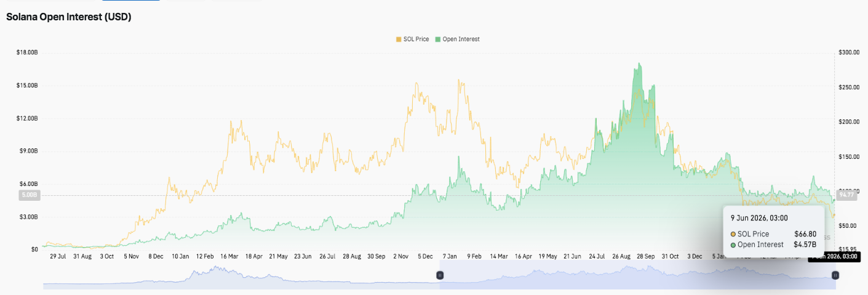Click the Open Interest label in tooltip
Image resolution: width=868 pixels, height=295 pixels.
pyautogui.click(x=760, y=244)
